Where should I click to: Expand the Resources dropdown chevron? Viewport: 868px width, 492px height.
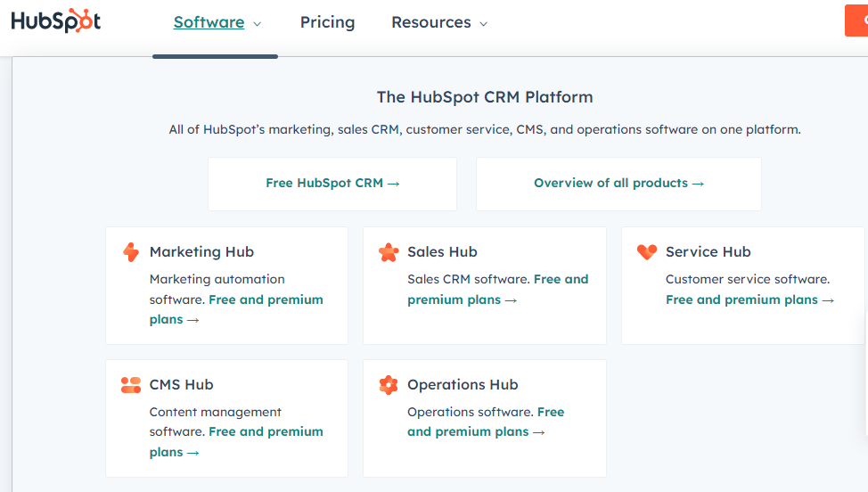[x=483, y=24]
